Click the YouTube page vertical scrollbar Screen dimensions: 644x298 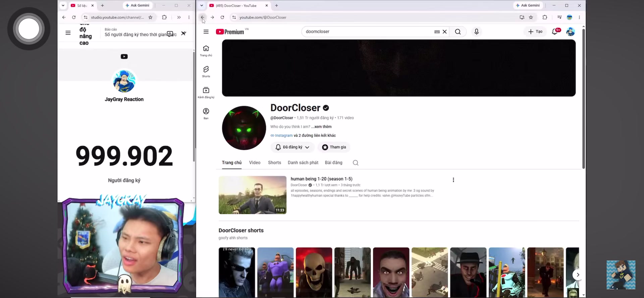tap(583, 99)
